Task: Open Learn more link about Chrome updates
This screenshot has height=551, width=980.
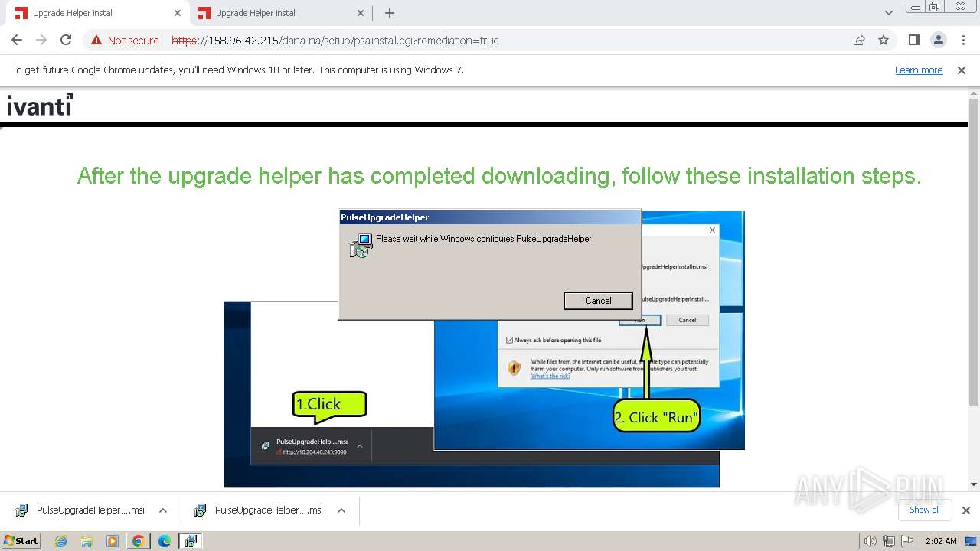Action: tap(919, 70)
